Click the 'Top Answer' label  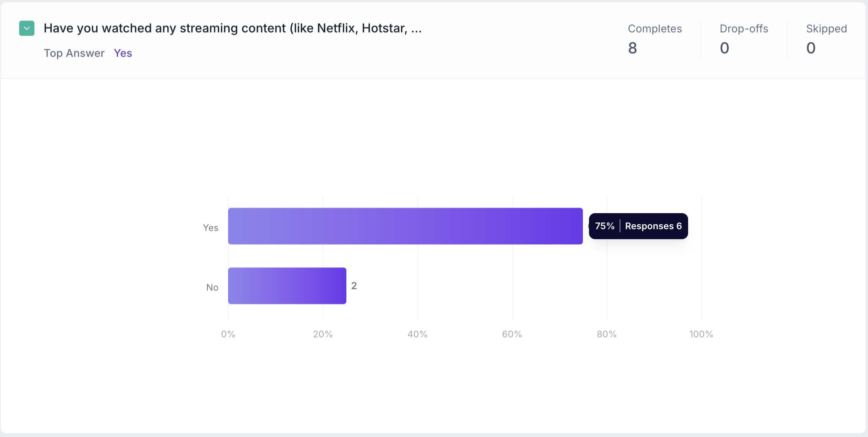(x=74, y=53)
